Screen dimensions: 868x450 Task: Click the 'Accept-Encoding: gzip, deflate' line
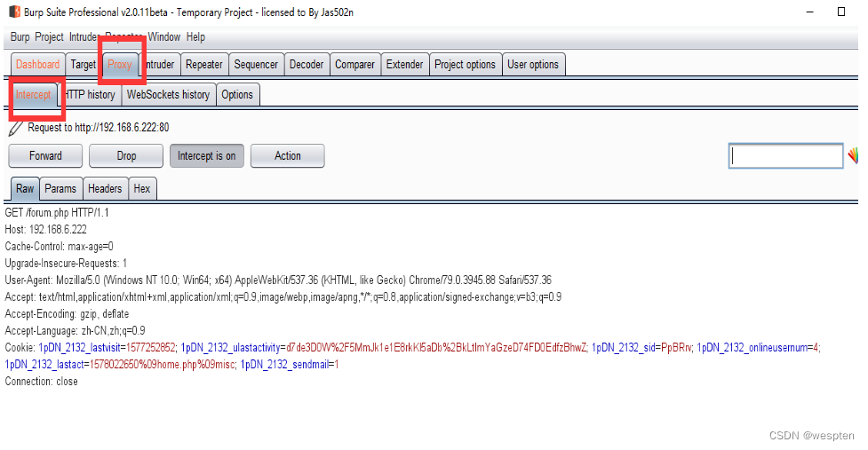tap(67, 314)
